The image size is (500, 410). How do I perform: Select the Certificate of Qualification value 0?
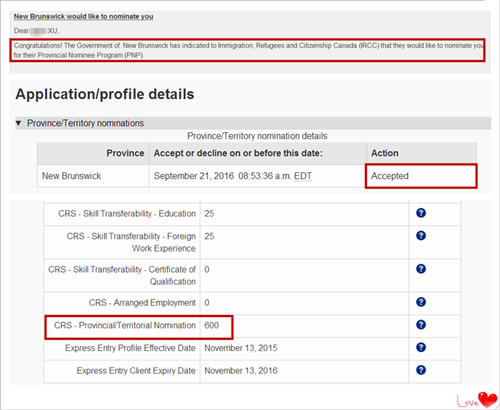click(x=207, y=269)
